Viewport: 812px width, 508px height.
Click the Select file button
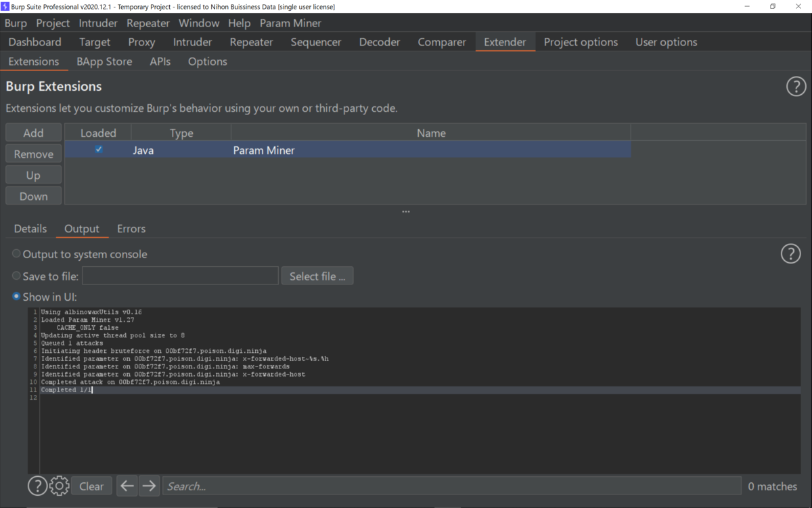pyautogui.click(x=317, y=276)
